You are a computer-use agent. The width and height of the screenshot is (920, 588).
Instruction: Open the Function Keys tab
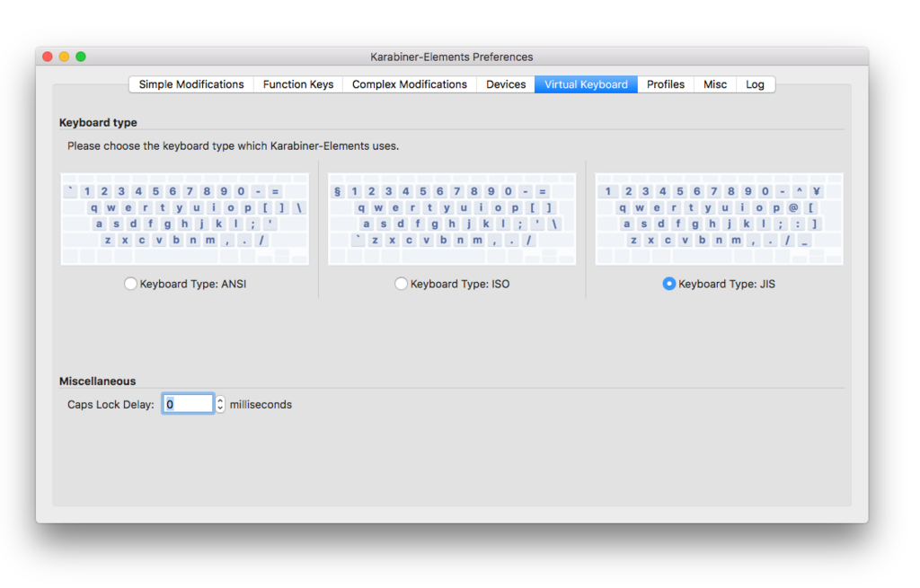coord(298,84)
